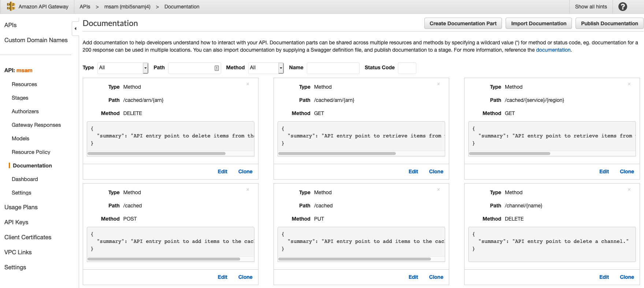The height and width of the screenshot is (288, 644).
Task: Edit the /cached/arn/{arn} DELETE documentation
Action: (x=223, y=171)
